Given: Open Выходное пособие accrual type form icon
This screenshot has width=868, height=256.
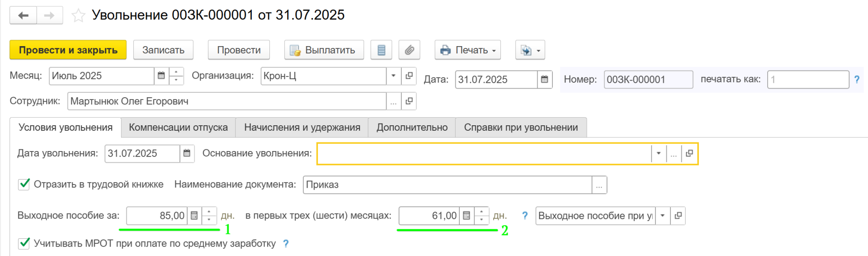Looking at the screenshot, I should 678,216.
